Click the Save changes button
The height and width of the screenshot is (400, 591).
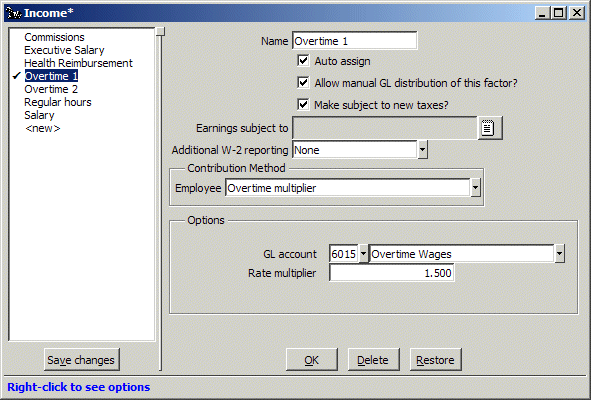(81, 360)
